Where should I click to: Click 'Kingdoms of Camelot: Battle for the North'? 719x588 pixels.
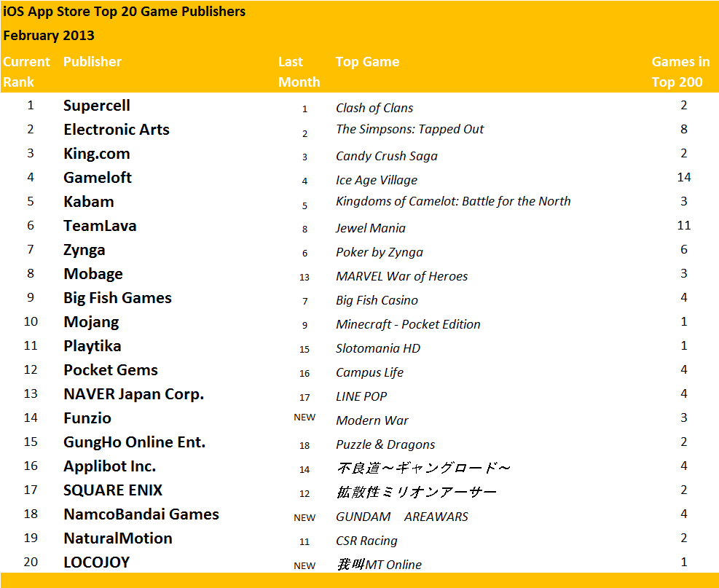pyautogui.click(x=453, y=201)
